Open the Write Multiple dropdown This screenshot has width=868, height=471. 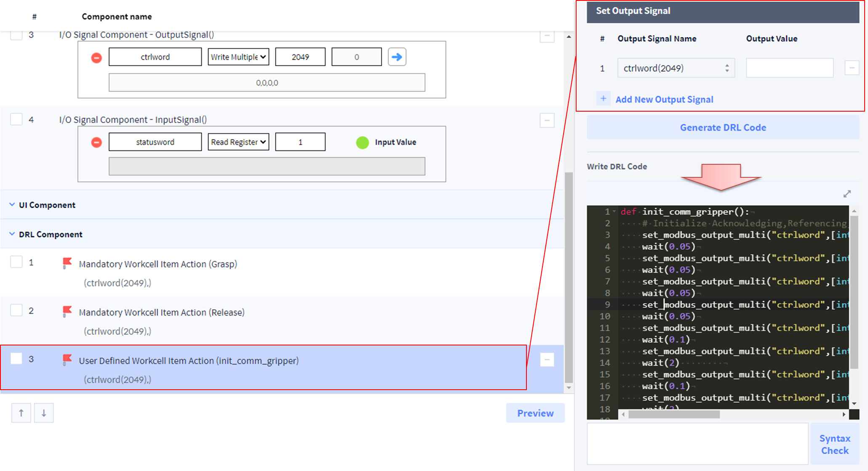(x=238, y=57)
